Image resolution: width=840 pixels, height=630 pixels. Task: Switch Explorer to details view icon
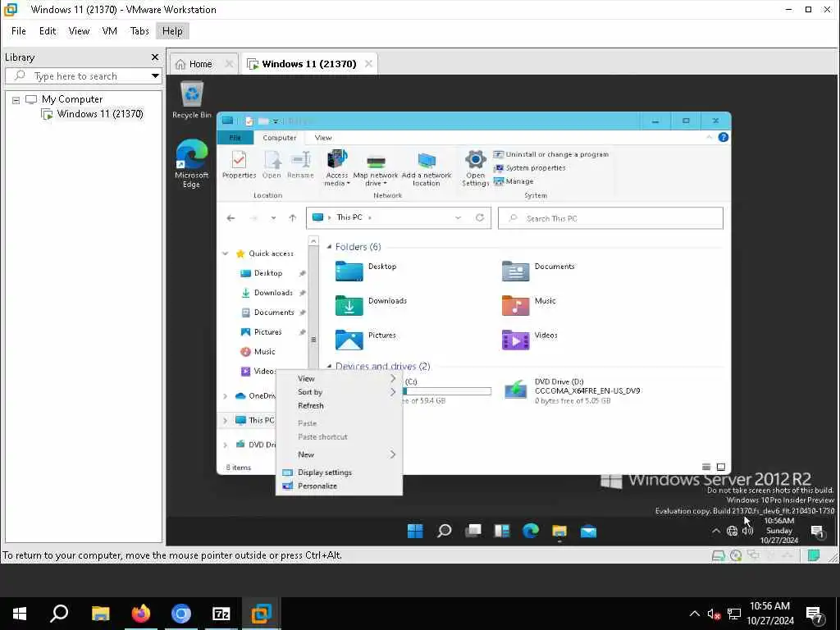point(706,467)
